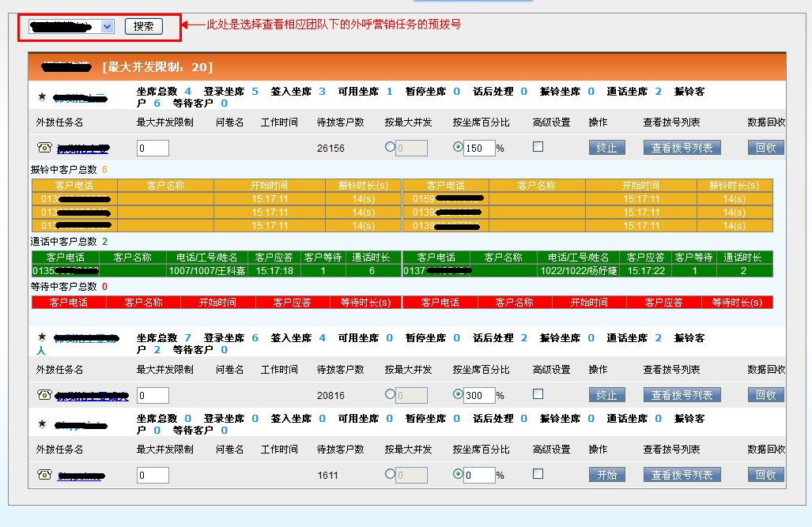Open 查看拨号列表 for the 20816 task
Image resolution: width=812 pixels, height=527 pixels.
tap(682, 395)
